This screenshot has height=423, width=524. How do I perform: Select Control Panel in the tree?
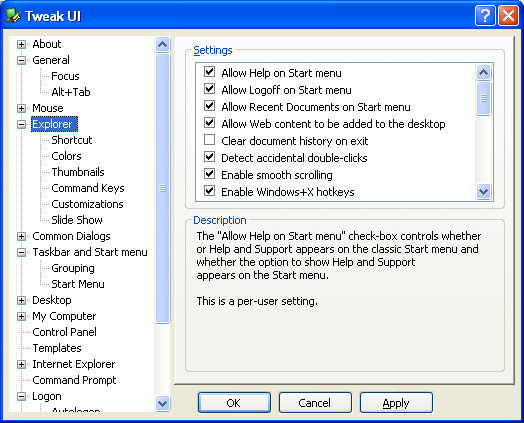tap(64, 332)
